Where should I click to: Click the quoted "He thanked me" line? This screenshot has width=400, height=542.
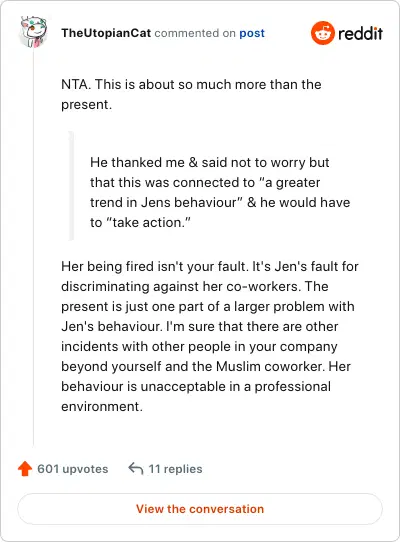210,162
